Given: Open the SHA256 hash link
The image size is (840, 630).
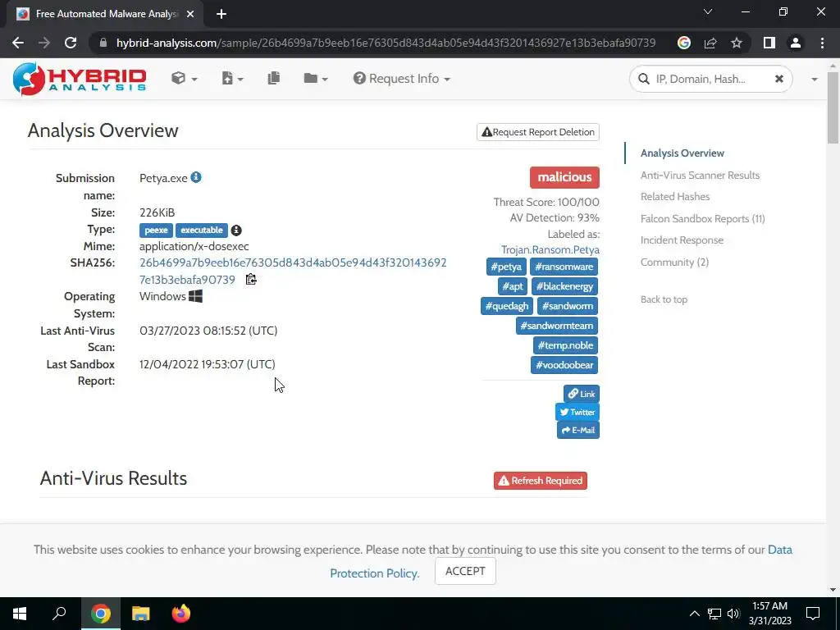Looking at the screenshot, I should click(293, 271).
